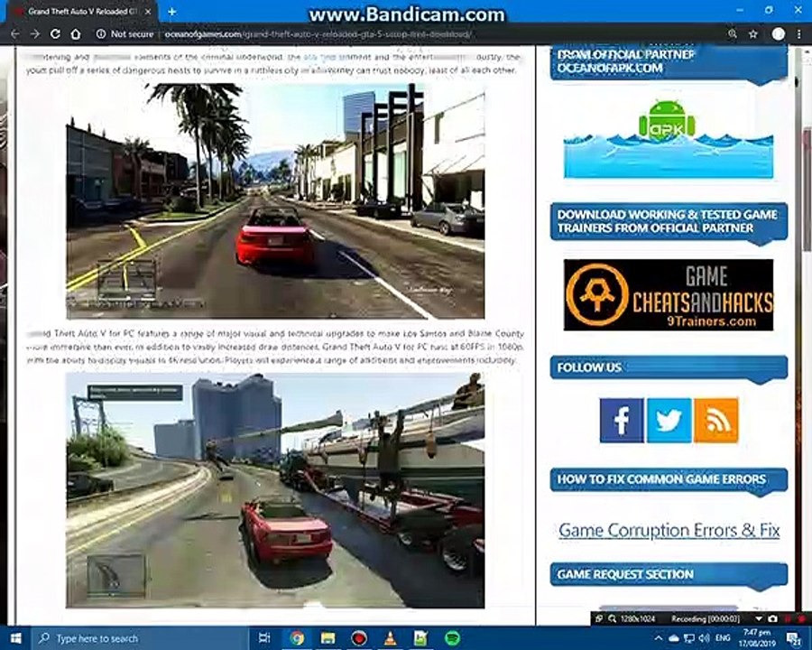Click the Bandicam window-select icon

point(599,619)
